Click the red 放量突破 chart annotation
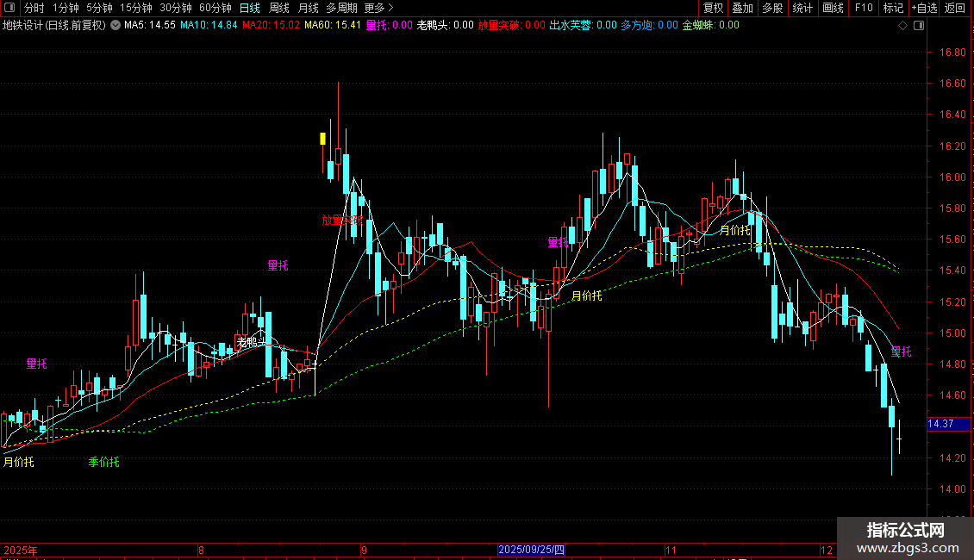The image size is (974, 560). coord(341,220)
